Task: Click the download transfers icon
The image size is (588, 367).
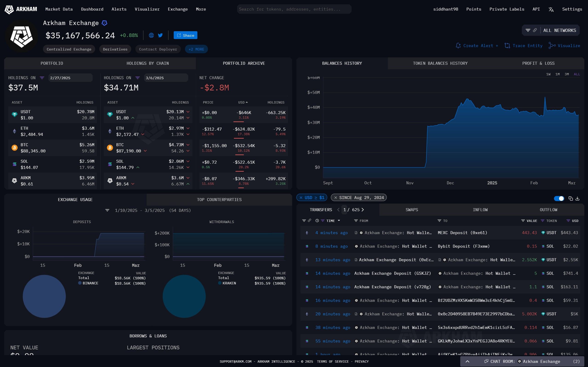Action: coord(578,199)
